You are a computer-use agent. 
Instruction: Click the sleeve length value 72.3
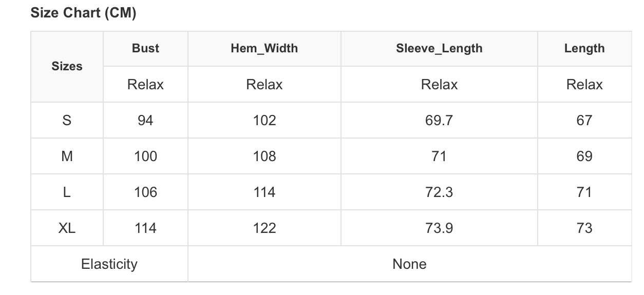point(439,192)
